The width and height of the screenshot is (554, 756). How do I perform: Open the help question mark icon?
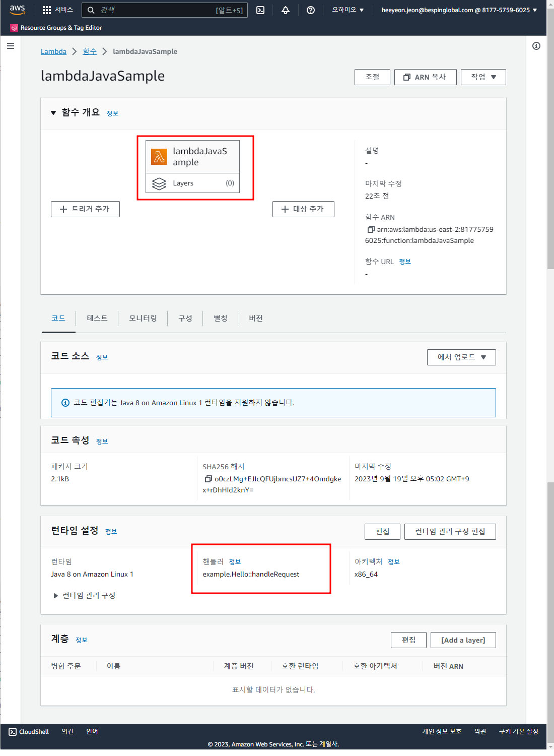[x=311, y=10]
